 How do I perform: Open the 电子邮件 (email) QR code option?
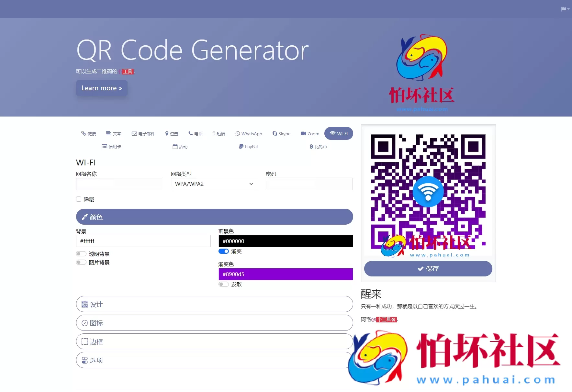pyautogui.click(x=143, y=133)
